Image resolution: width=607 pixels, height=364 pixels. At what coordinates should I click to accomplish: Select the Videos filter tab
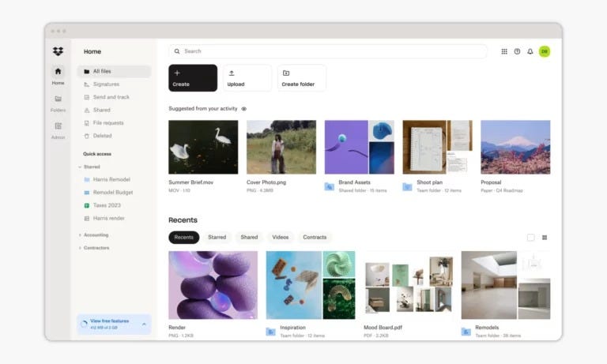pyautogui.click(x=281, y=237)
